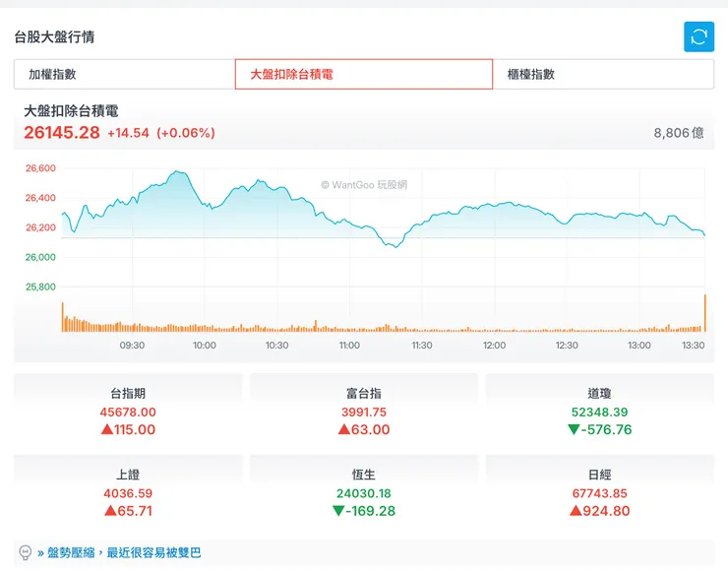The width and height of the screenshot is (728, 574).
Task: Click the index value 26145.28
Action: (x=62, y=133)
